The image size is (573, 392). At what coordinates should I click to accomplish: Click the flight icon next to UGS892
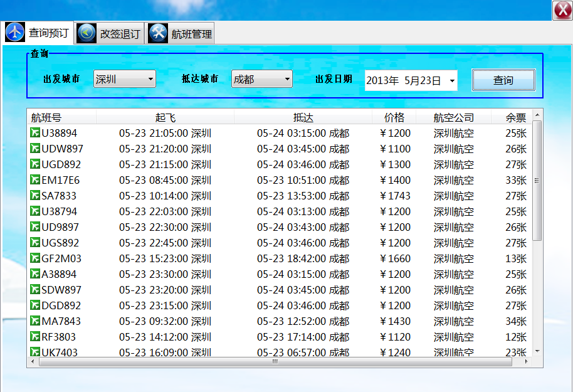tap(35, 243)
